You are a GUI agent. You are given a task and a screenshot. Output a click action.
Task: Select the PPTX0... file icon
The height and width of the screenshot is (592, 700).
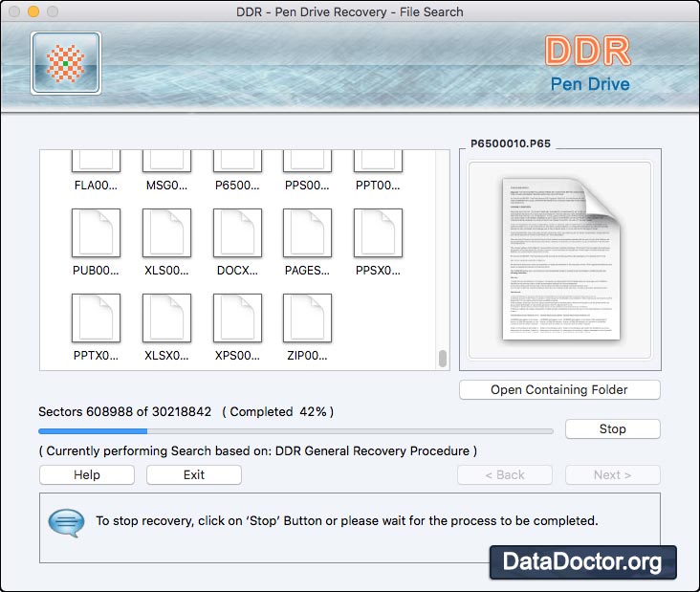click(96, 318)
